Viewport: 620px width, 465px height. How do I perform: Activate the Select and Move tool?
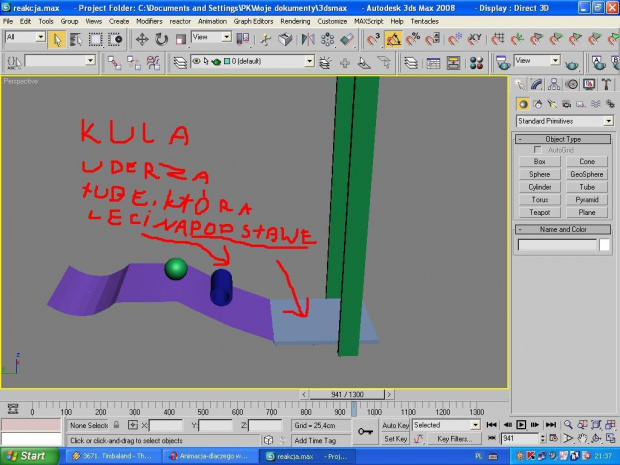[x=142, y=40]
